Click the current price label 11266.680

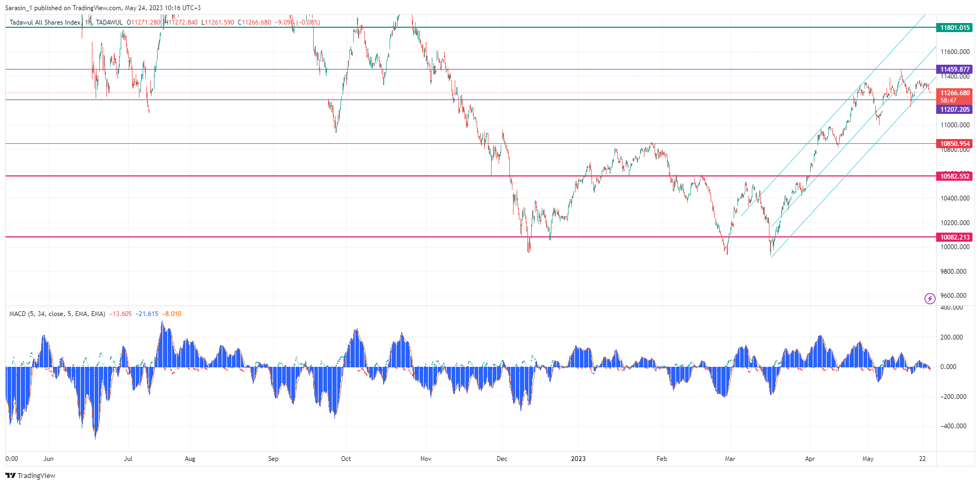(x=955, y=93)
